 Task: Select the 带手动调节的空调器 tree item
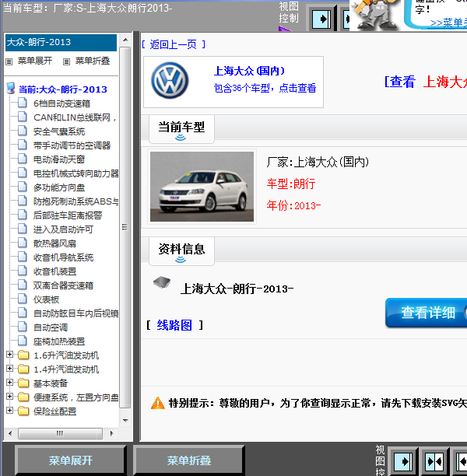point(72,145)
